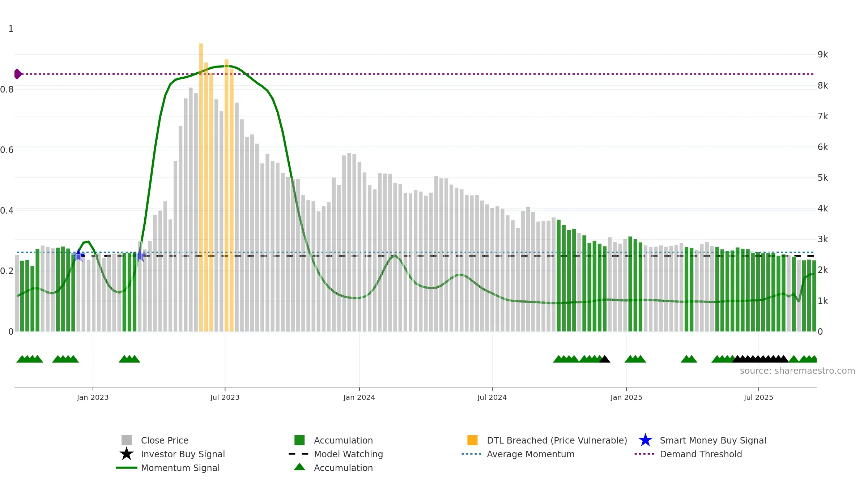Click the dashed Model Watching legend line
868x488 pixels.
tap(299, 454)
